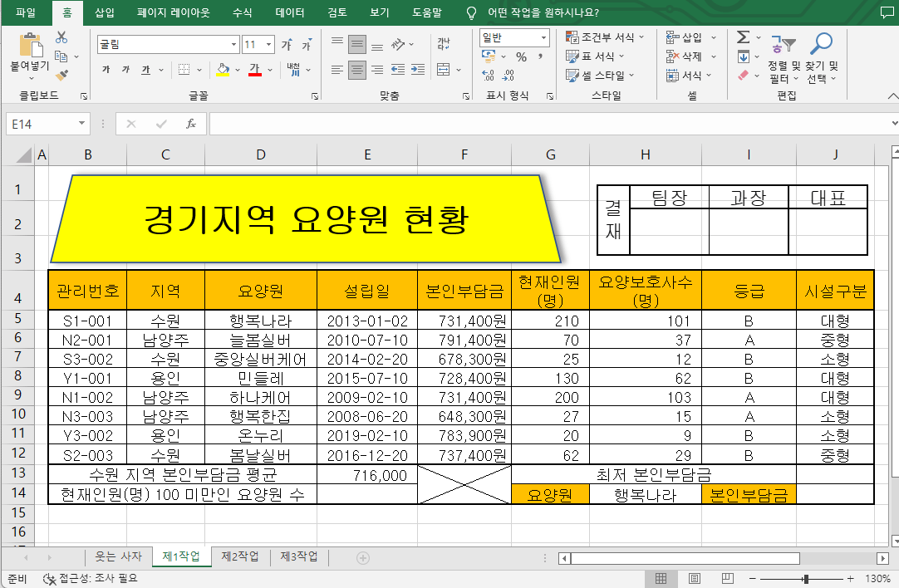Click the zoom slider handle
The width and height of the screenshot is (899, 588).
pyautogui.click(x=806, y=579)
